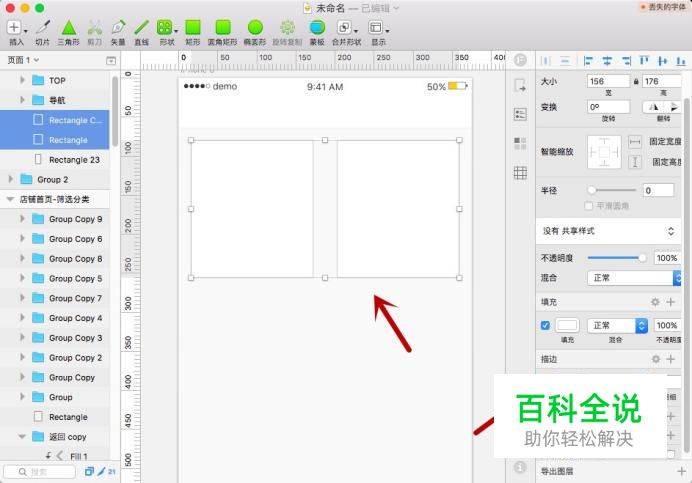692x483 pixels.
Task: Toggle the 平滑圆角 smooth corners checkbox
Action: coord(588,206)
